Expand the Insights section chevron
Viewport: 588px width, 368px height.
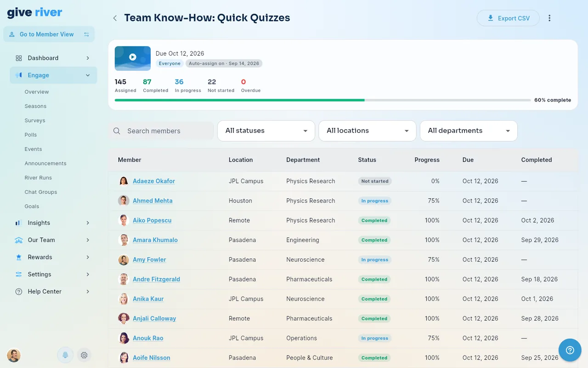[88, 223]
